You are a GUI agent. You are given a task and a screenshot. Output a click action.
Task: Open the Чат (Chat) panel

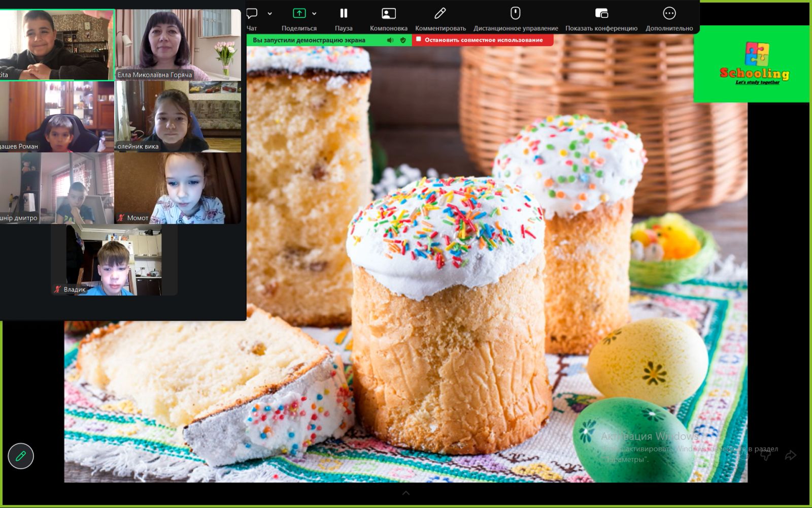click(252, 18)
